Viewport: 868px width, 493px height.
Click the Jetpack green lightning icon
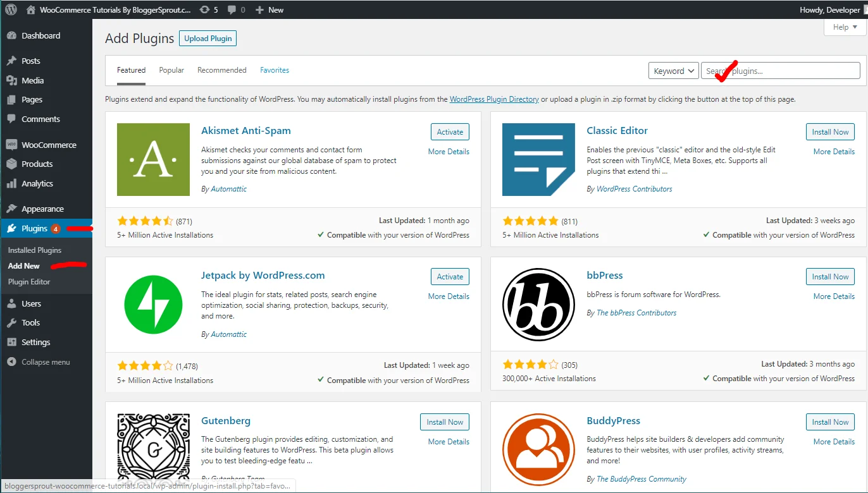[x=153, y=305]
